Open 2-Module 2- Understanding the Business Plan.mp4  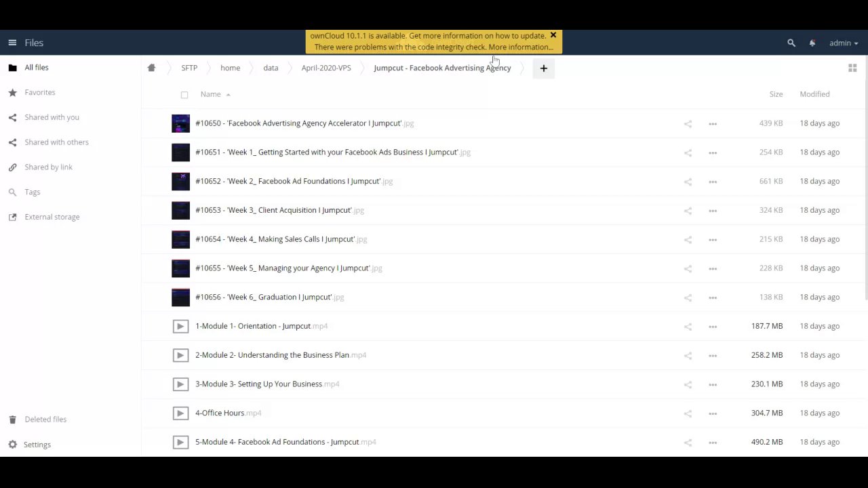tap(281, 355)
